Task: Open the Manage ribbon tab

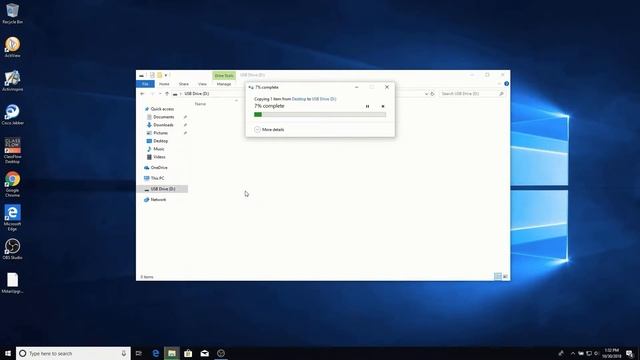Action: tap(224, 84)
